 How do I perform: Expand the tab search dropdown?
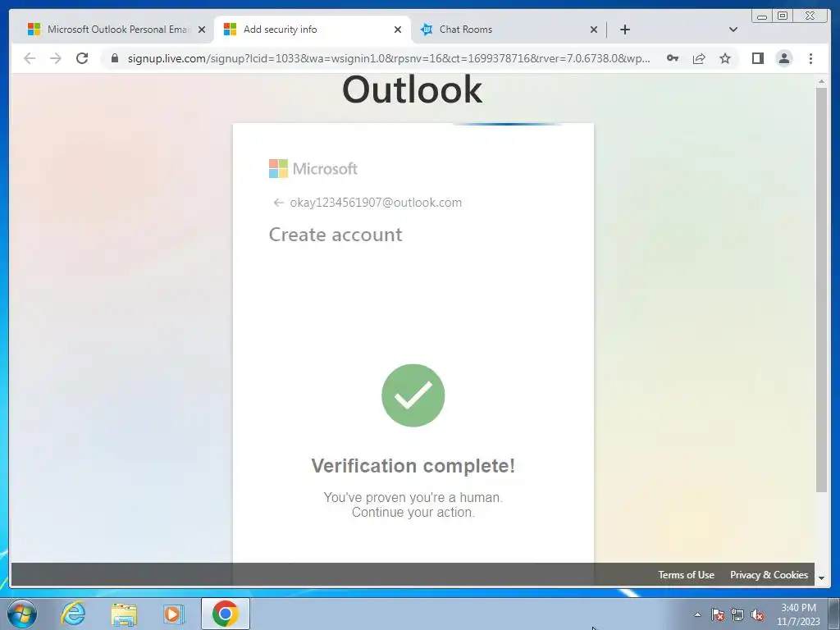pos(733,30)
